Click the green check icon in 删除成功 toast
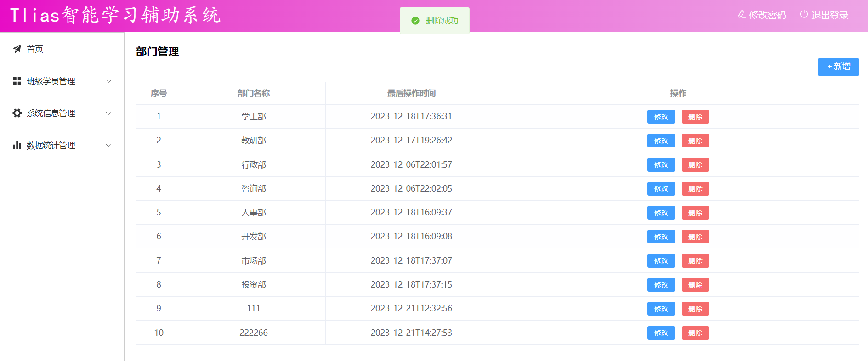 [x=415, y=21]
